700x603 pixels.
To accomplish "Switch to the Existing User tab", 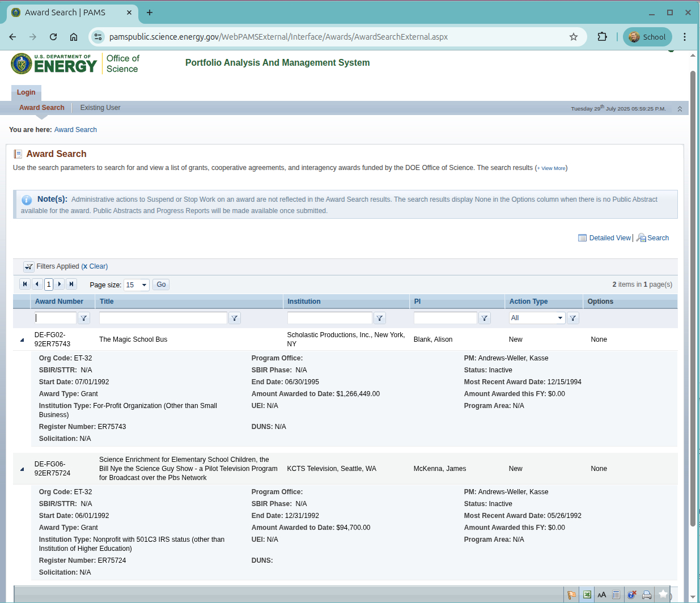I will (100, 108).
